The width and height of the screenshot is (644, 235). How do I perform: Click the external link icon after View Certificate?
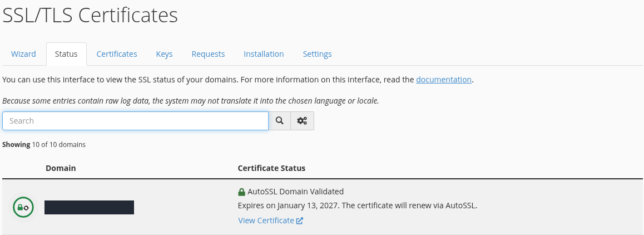[x=300, y=221]
